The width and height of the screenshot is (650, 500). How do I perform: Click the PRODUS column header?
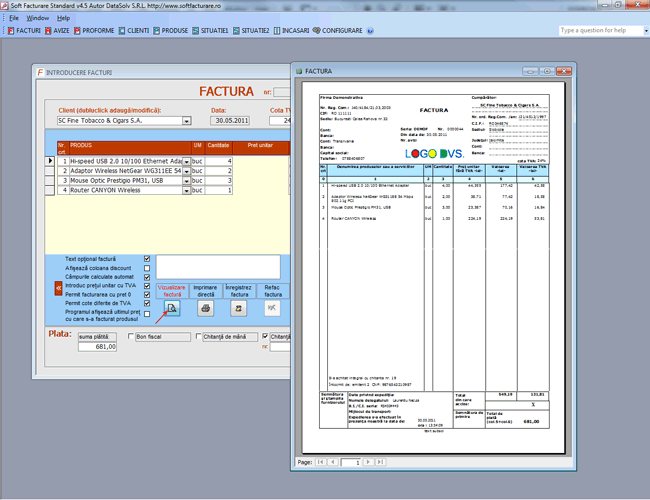pyautogui.click(x=130, y=148)
